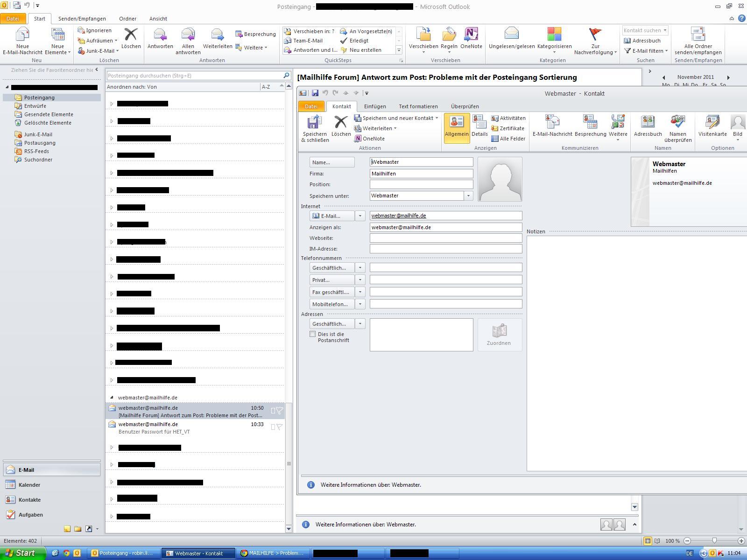Click Antworten reply icon
Viewport: 747px width, 560px height.
point(160,35)
